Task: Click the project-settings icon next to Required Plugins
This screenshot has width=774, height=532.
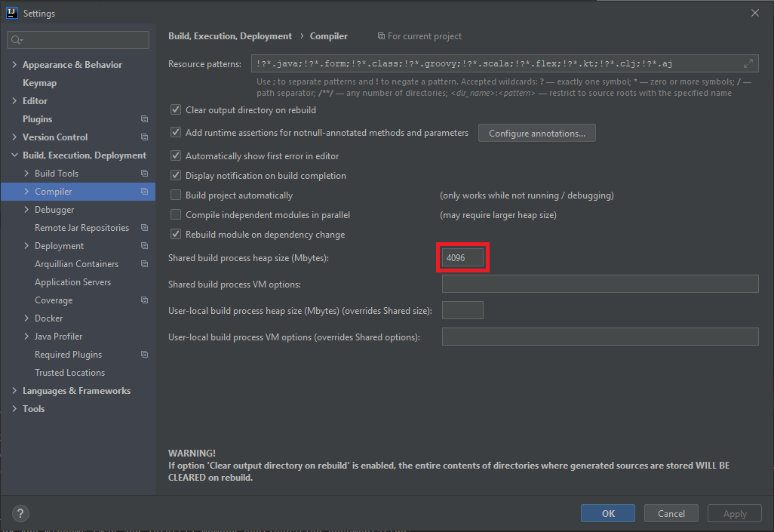Action: 143,354
